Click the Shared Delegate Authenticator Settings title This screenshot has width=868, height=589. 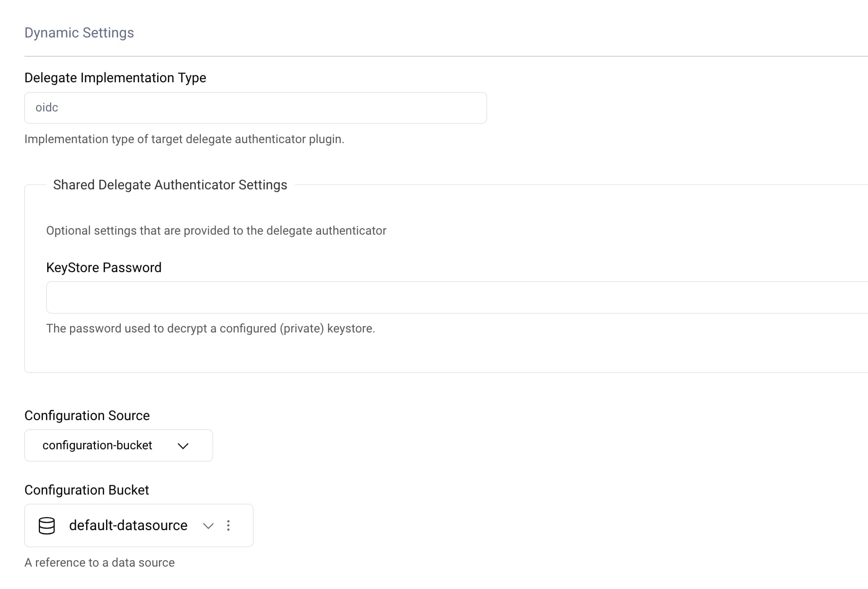170,185
